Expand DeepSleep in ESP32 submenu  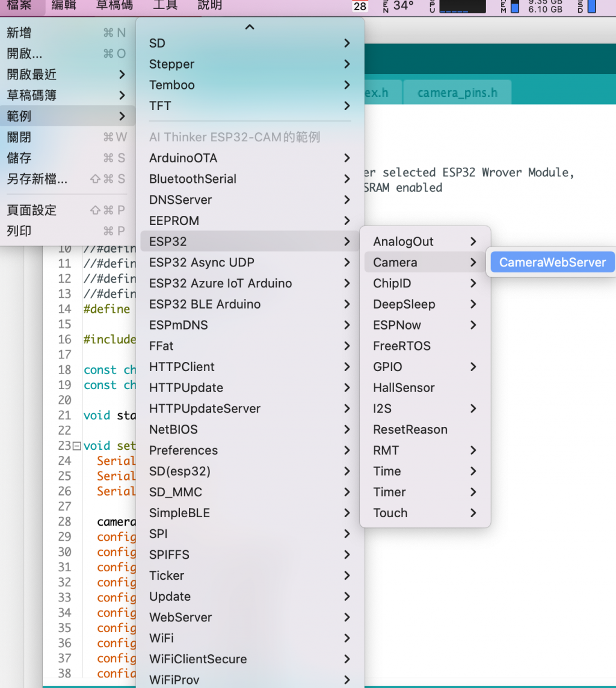point(425,304)
